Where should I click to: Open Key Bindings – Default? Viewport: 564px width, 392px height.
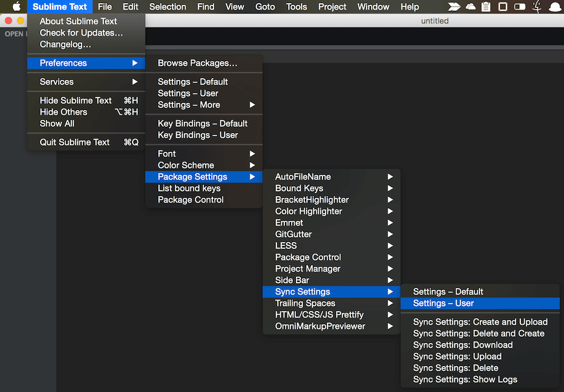tap(204, 123)
